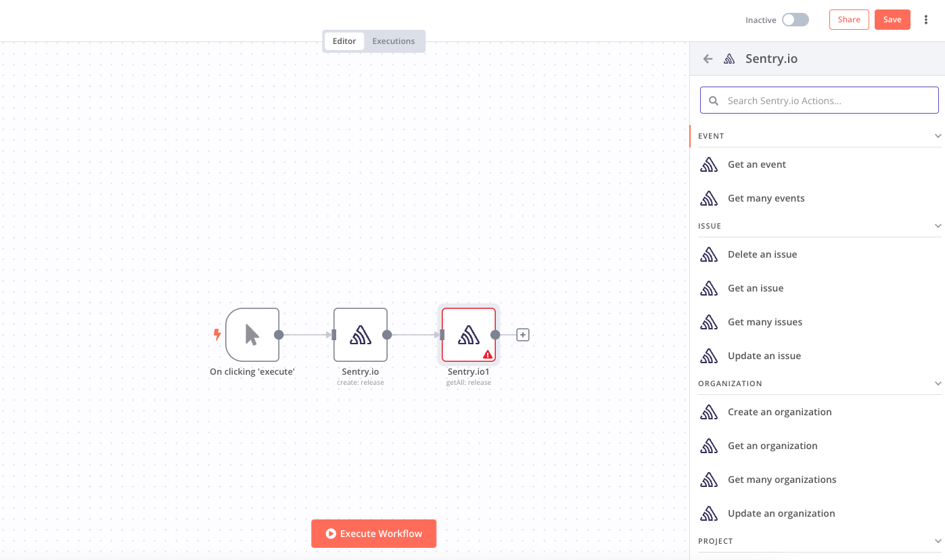Collapse the Issue section chevron
The width and height of the screenshot is (945, 560).
point(938,226)
